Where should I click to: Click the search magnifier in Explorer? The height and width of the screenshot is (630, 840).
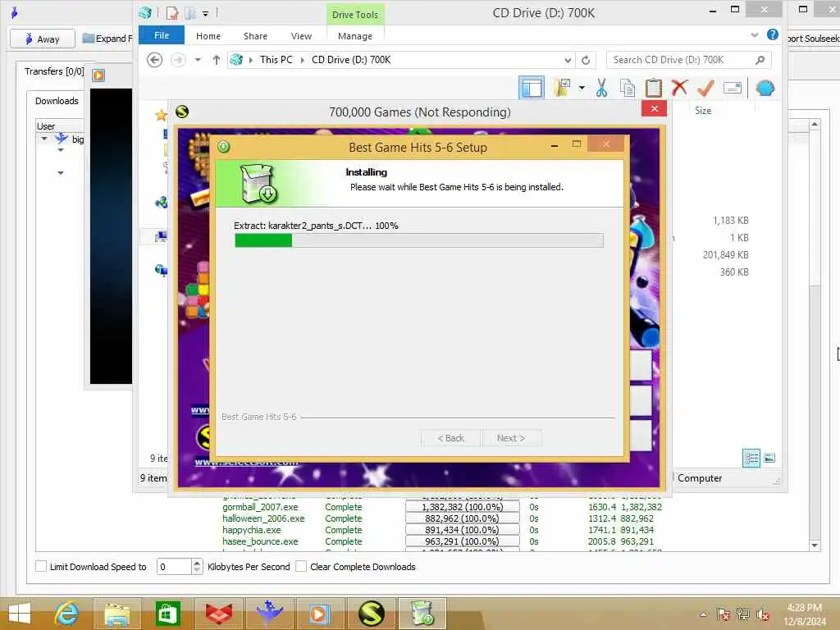760,60
